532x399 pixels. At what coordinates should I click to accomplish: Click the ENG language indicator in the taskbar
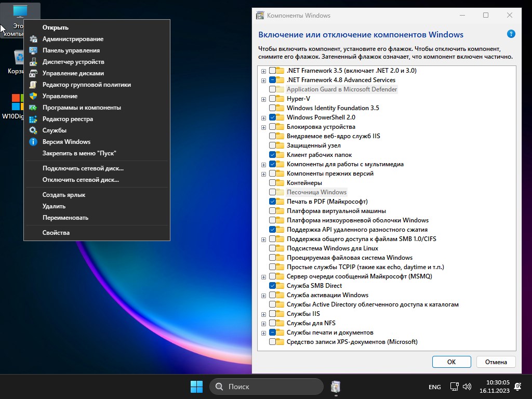(x=434, y=387)
